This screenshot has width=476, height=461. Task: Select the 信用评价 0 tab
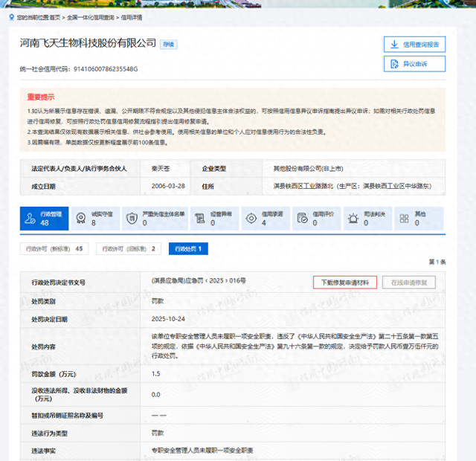317,219
